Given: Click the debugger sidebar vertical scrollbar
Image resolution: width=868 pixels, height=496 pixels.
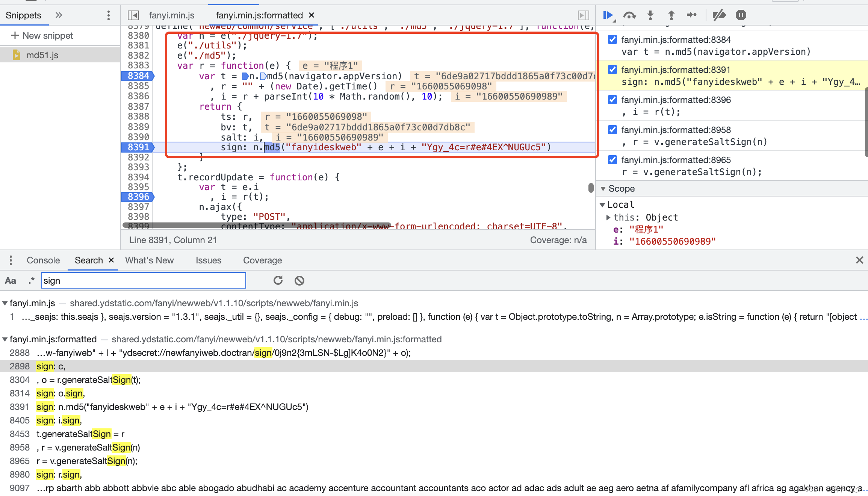Looking at the screenshot, I should [x=866, y=122].
